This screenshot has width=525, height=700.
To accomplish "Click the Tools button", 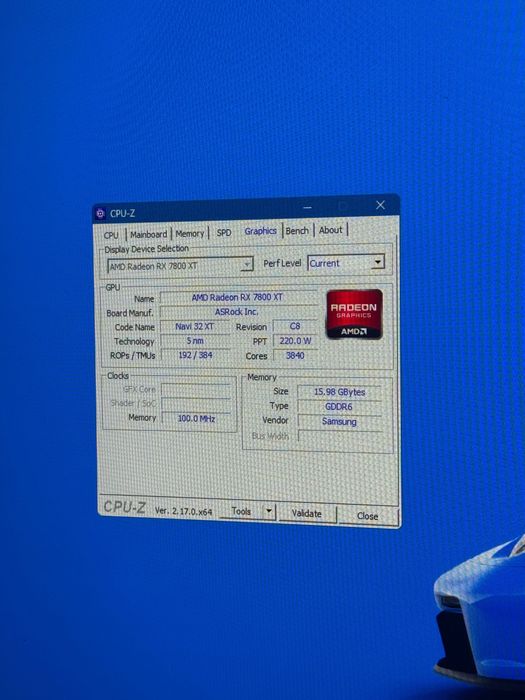I will coord(241,512).
